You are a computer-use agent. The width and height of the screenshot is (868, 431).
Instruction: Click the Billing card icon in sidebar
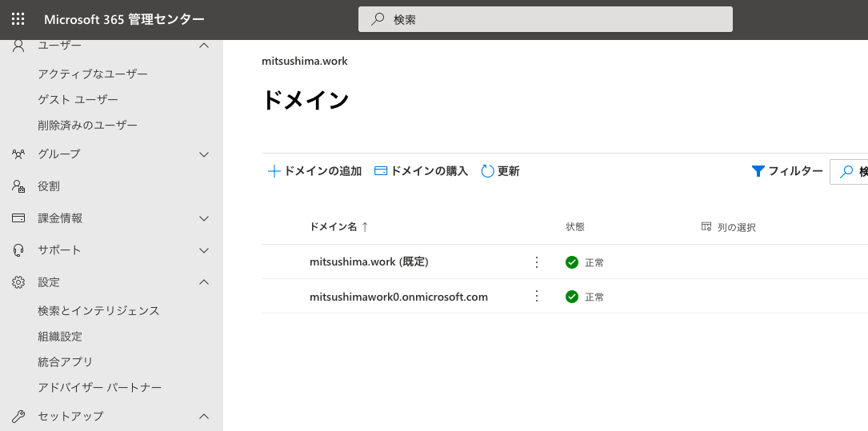18,218
